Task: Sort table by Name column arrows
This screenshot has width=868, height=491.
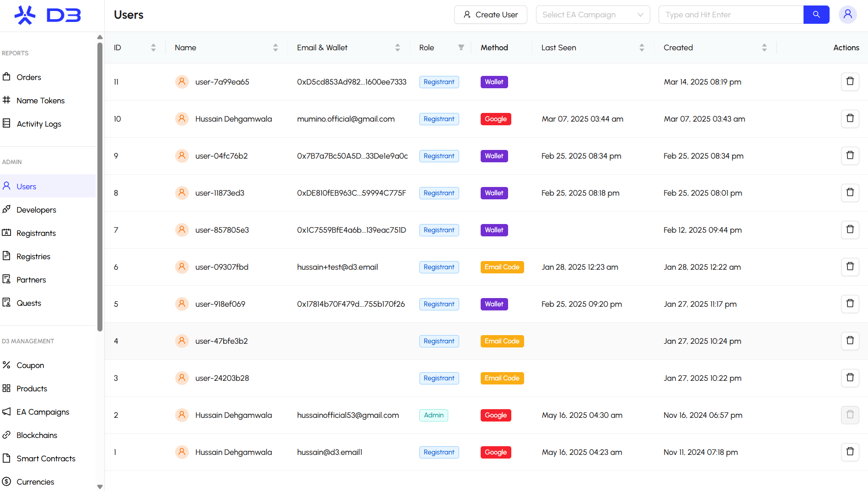Action: pos(275,48)
